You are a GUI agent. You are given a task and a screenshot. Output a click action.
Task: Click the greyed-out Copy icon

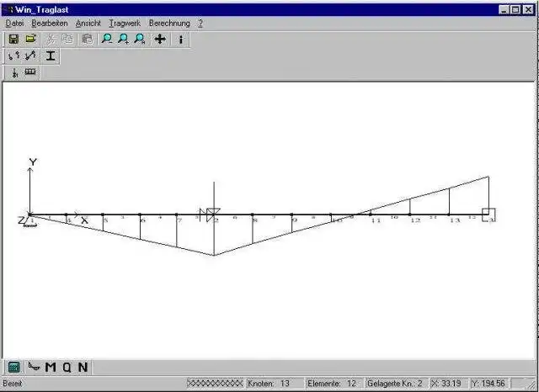(x=67, y=40)
